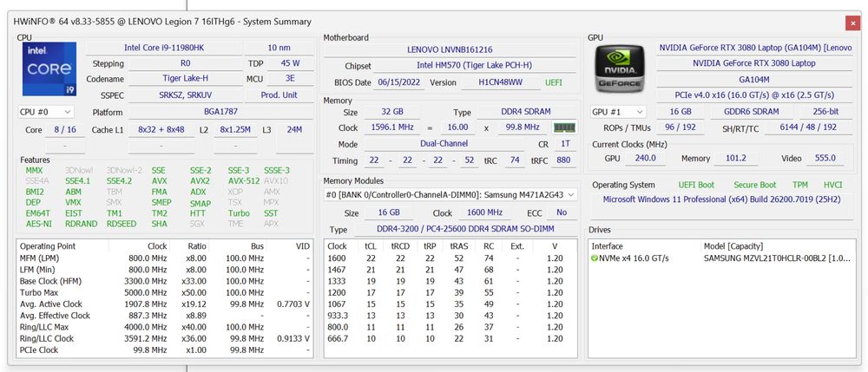The width and height of the screenshot is (868, 372).
Task: Click the 887.3 MHz effective clock value
Action: (x=148, y=316)
